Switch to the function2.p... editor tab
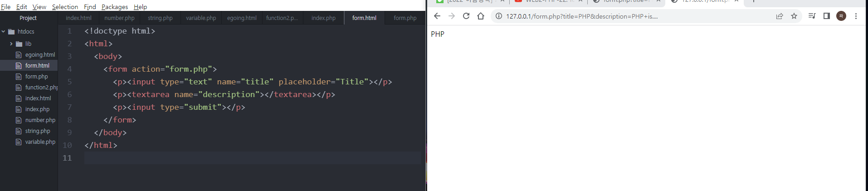Screen dimensions: 868x191 pos(282,18)
